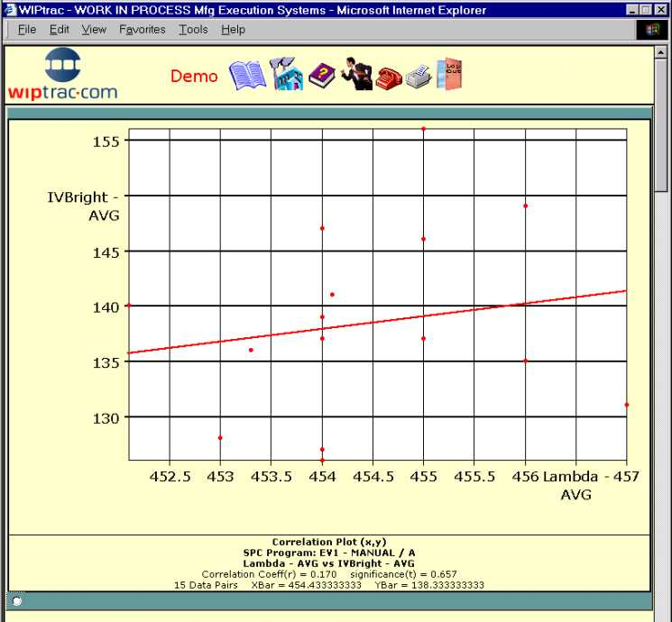This screenshot has width=672, height=622.
Task: Open the Tools menu
Action: click(x=193, y=30)
